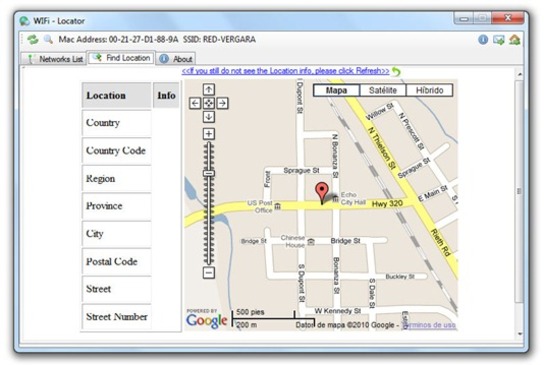
Task: Click the green refresh arrows toolbar icon
Action: (33, 40)
